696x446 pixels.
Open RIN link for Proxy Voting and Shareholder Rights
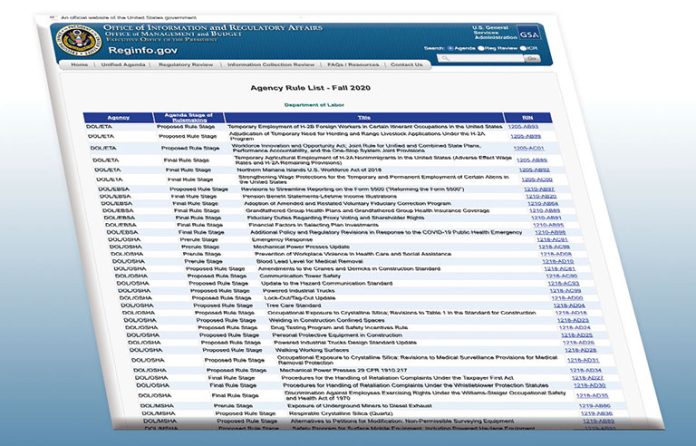tap(546, 218)
